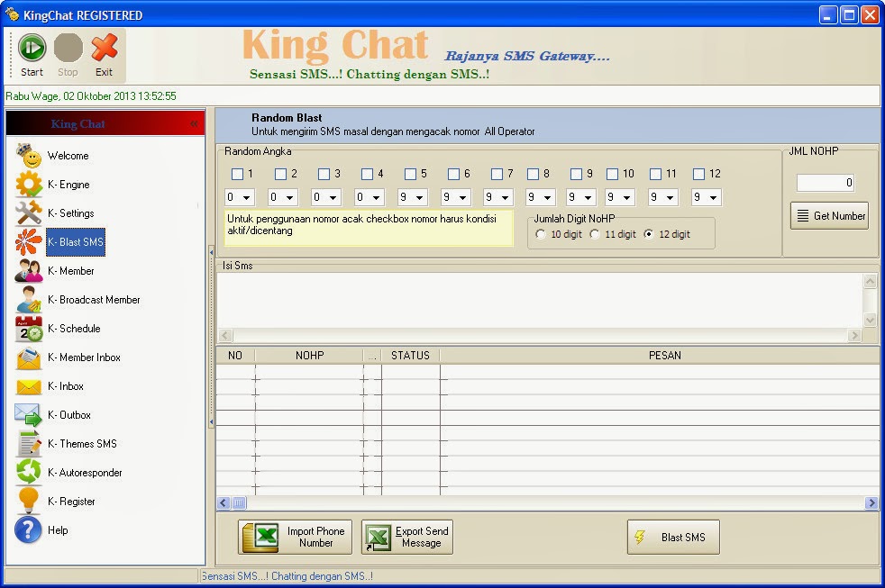Click the K-Autoresponder green arrows icon
The image size is (885, 588).
pyautogui.click(x=28, y=473)
